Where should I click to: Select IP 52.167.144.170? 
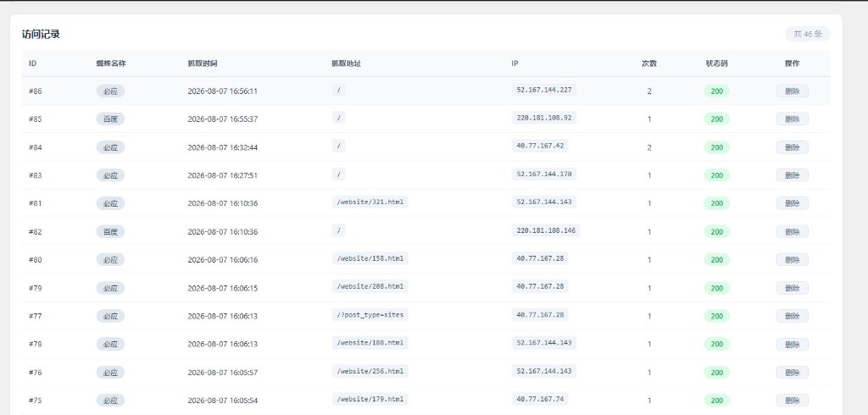tap(543, 174)
